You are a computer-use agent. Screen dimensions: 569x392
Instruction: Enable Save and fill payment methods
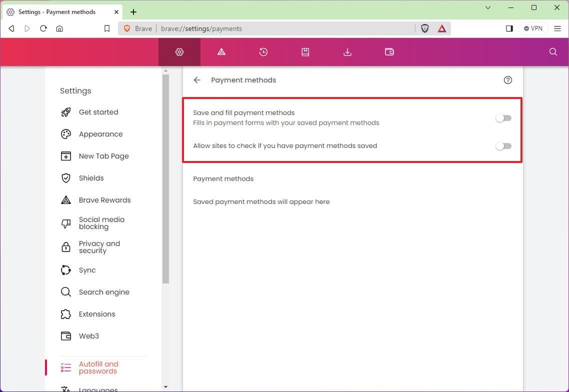503,118
